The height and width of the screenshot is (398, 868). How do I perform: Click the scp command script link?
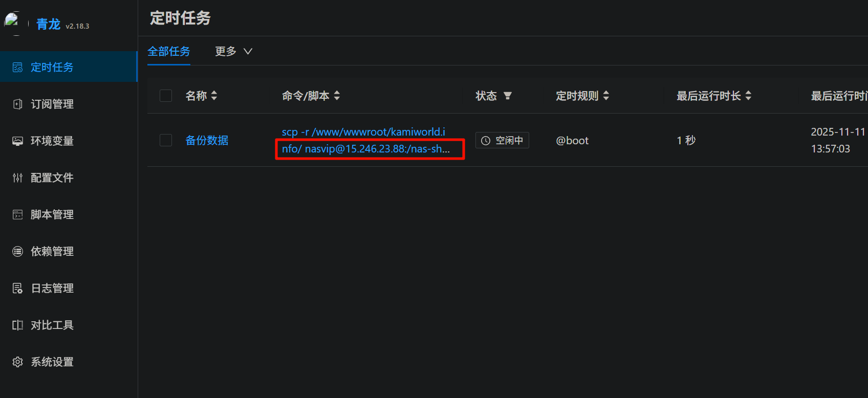point(366,140)
